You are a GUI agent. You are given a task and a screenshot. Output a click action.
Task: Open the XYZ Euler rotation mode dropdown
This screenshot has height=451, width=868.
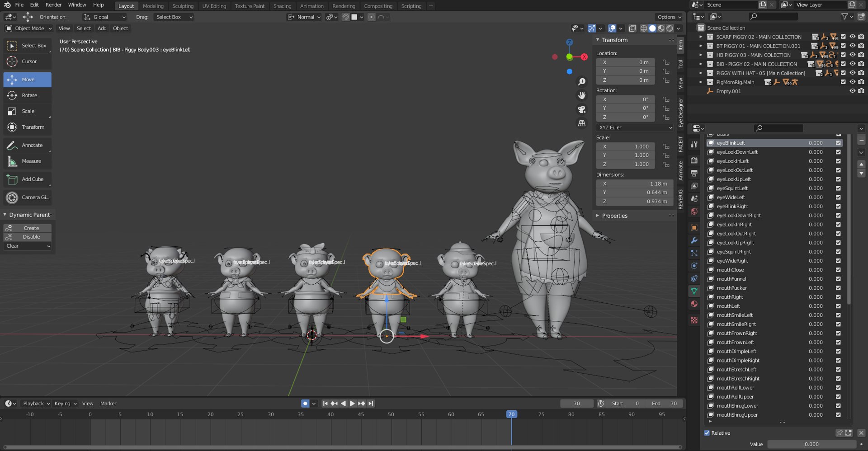635,128
